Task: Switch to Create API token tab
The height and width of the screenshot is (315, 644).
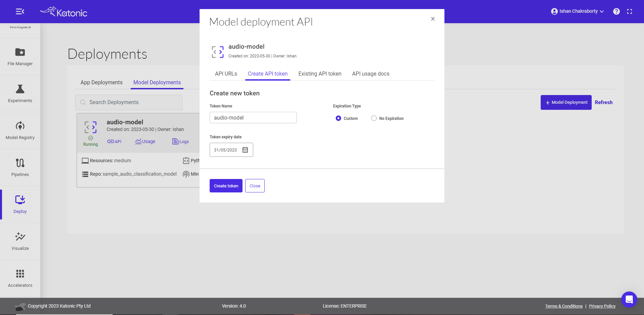Action: coord(268,74)
